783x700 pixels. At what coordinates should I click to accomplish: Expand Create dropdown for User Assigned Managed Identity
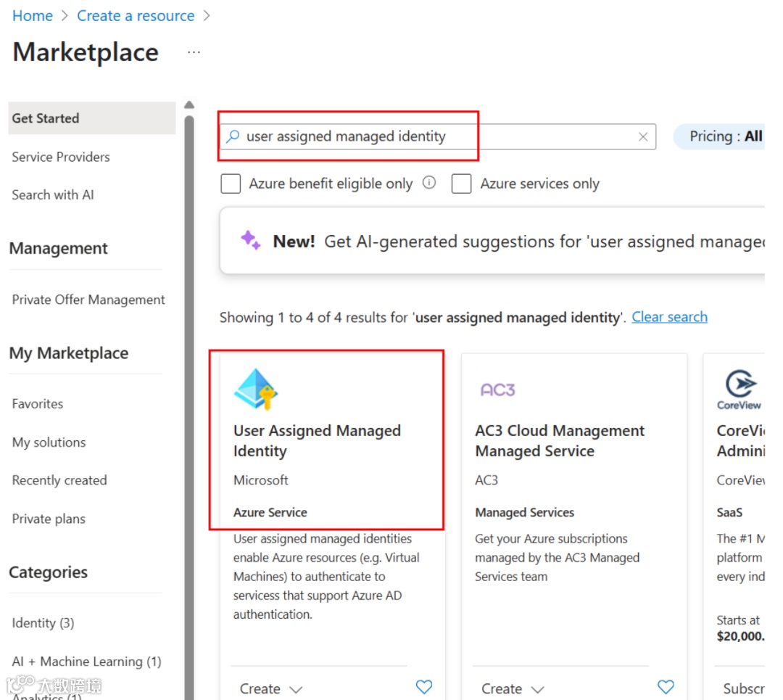271,688
